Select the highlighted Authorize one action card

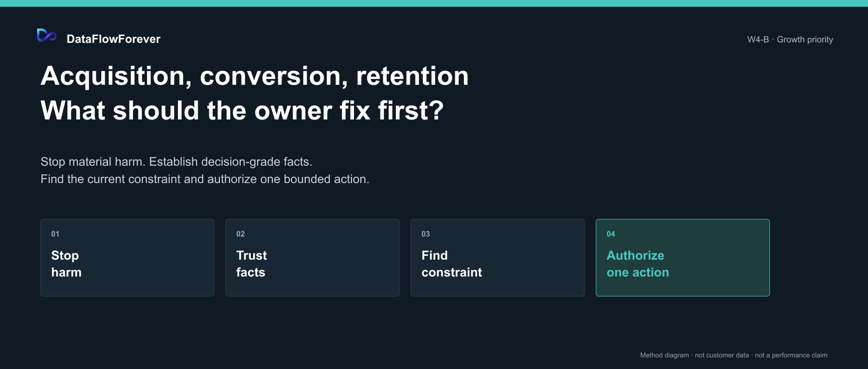[683, 258]
